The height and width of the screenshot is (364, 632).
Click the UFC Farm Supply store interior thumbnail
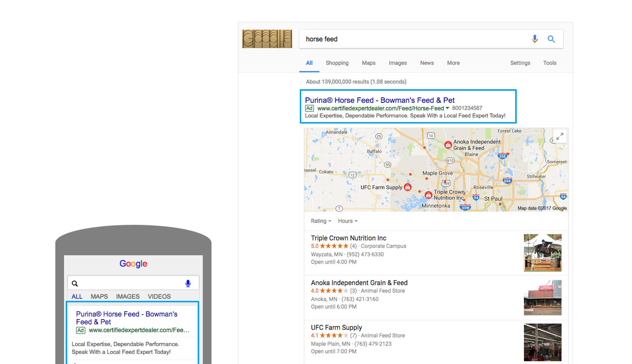pos(543,342)
